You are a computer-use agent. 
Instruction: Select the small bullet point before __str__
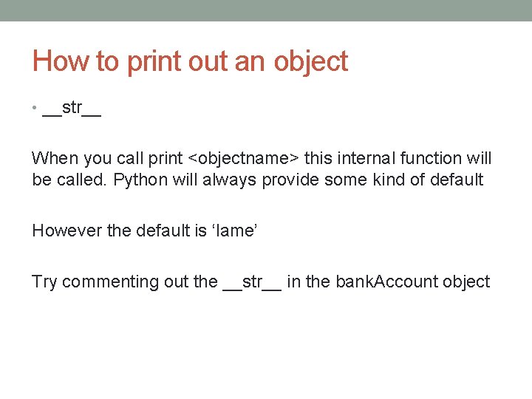(x=34, y=108)
